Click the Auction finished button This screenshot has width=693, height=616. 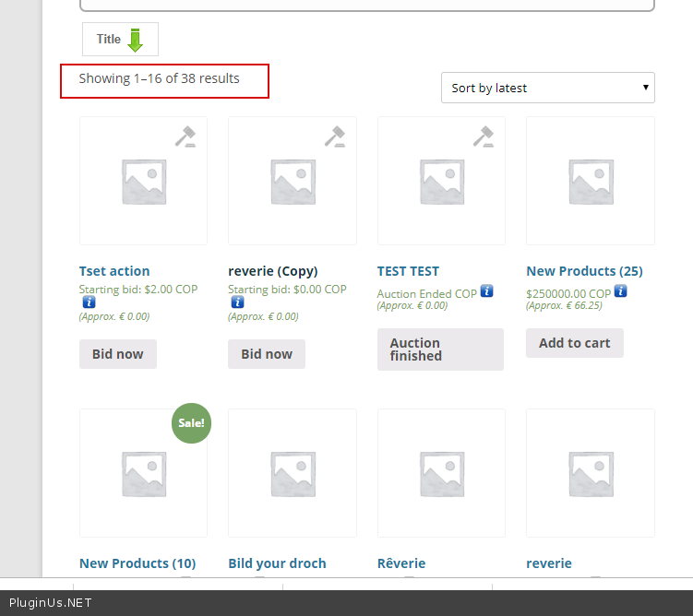(x=440, y=349)
